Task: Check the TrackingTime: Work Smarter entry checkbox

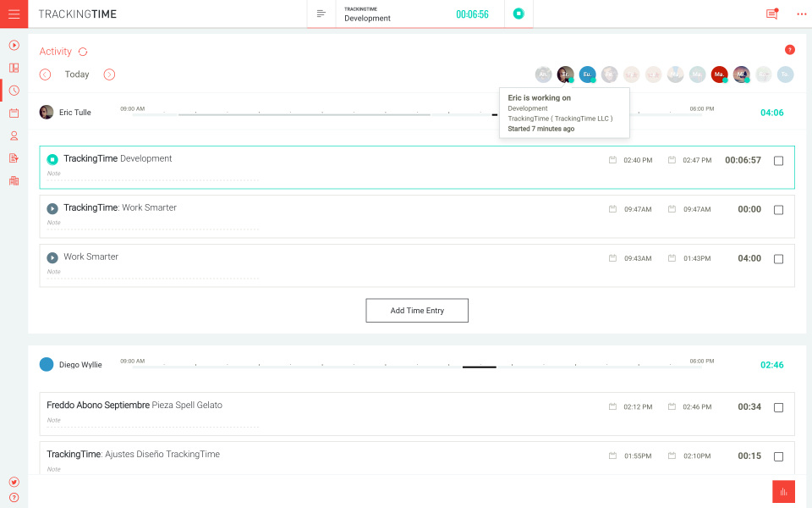Action: (778, 210)
